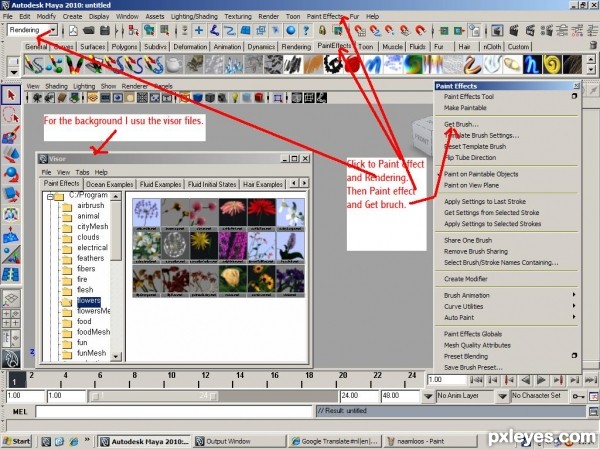Image resolution: width=600 pixels, height=450 pixels.
Task: Open the menu set dropdown showing Rendering
Action: (32, 30)
